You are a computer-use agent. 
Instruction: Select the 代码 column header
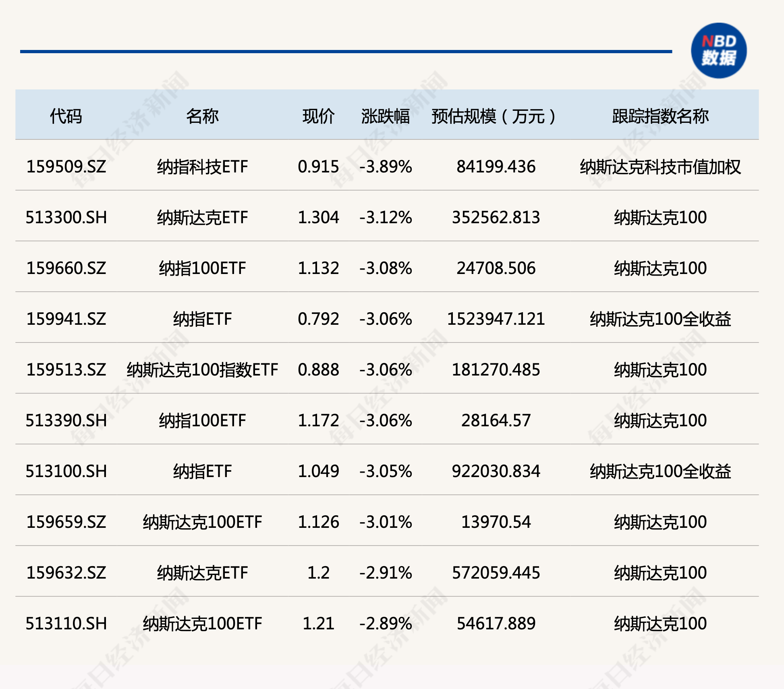(x=66, y=116)
